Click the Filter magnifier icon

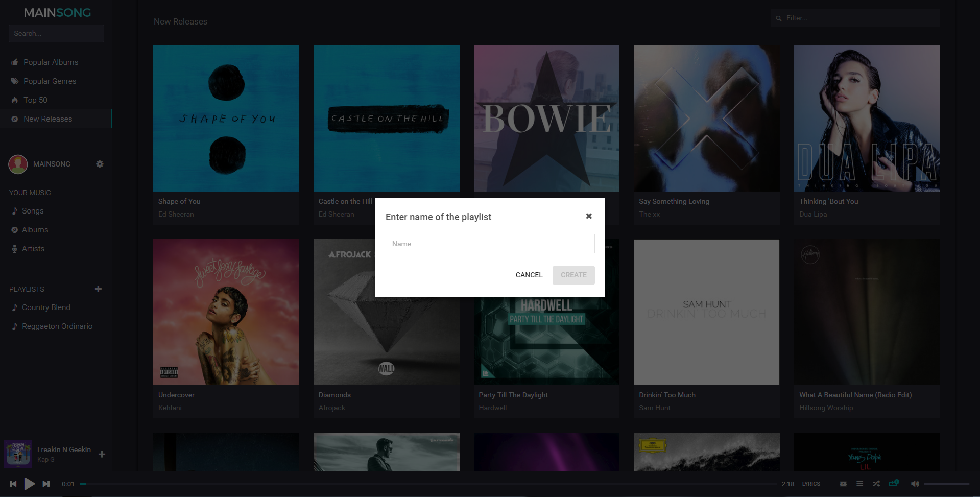pos(779,18)
